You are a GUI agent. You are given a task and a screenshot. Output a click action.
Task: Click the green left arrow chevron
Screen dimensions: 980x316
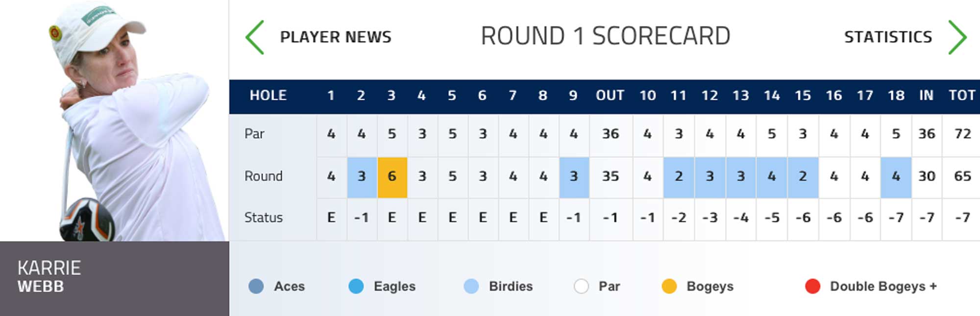(255, 37)
